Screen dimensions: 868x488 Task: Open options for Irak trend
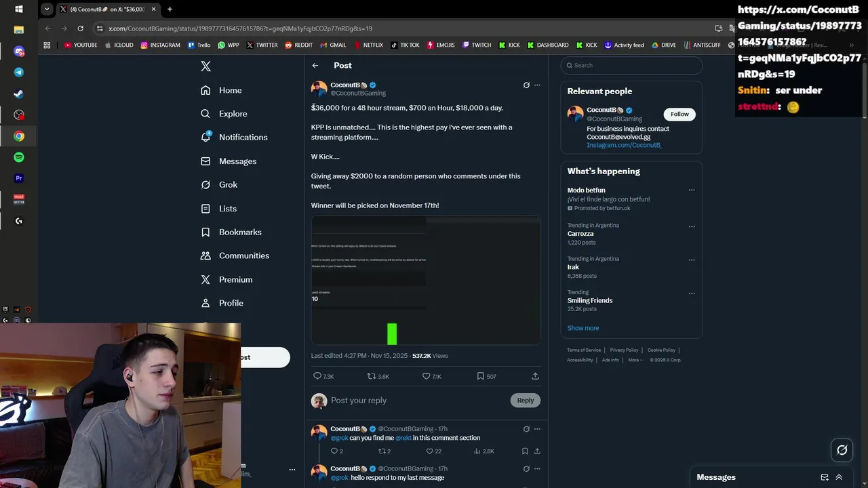692,260
